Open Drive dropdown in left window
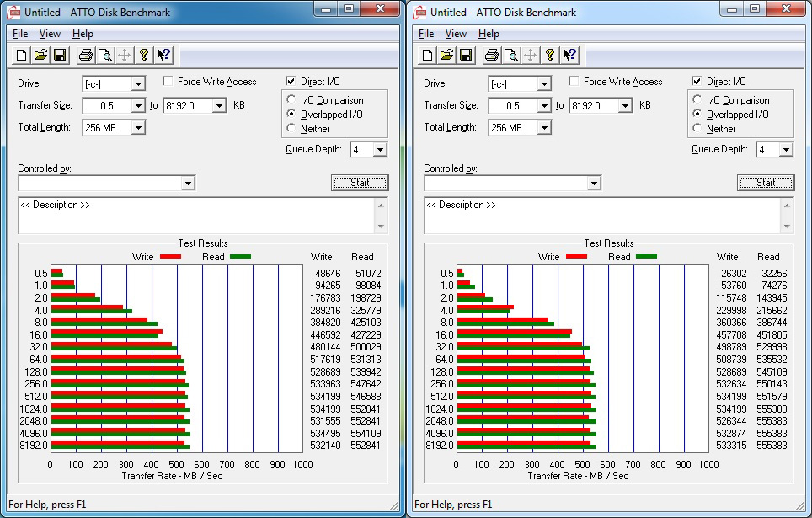 click(x=138, y=84)
